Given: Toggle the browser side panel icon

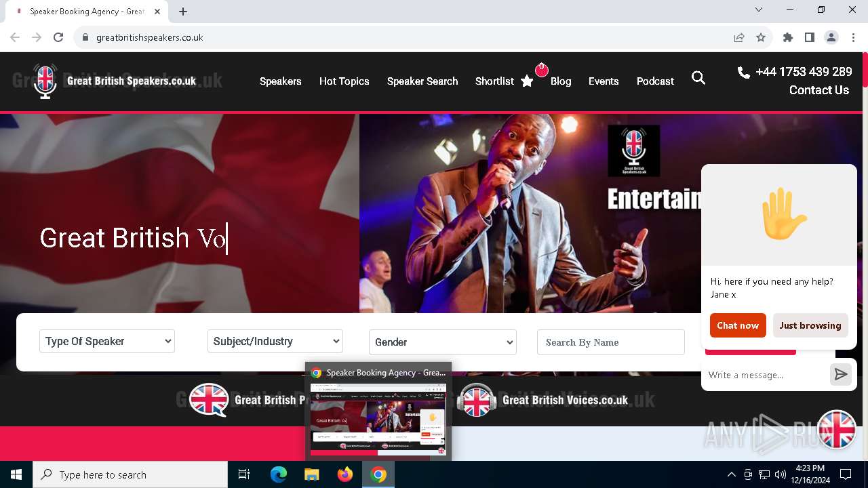Looking at the screenshot, I should 810,37.
